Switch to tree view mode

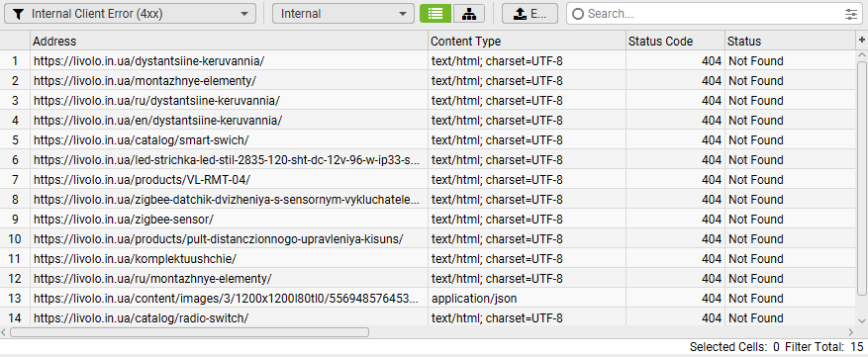click(469, 14)
